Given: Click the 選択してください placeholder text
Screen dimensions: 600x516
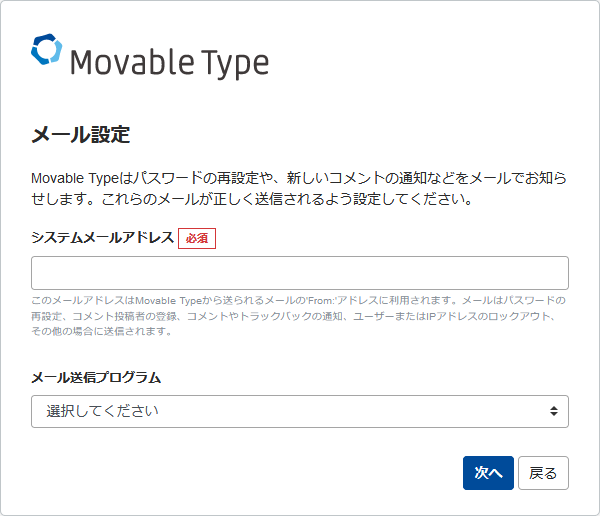Looking at the screenshot, I should coord(102,411).
